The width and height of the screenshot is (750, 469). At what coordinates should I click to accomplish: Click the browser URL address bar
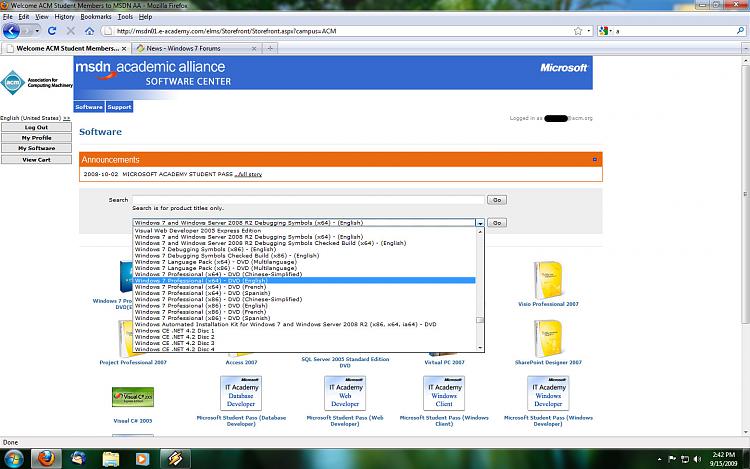337,31
